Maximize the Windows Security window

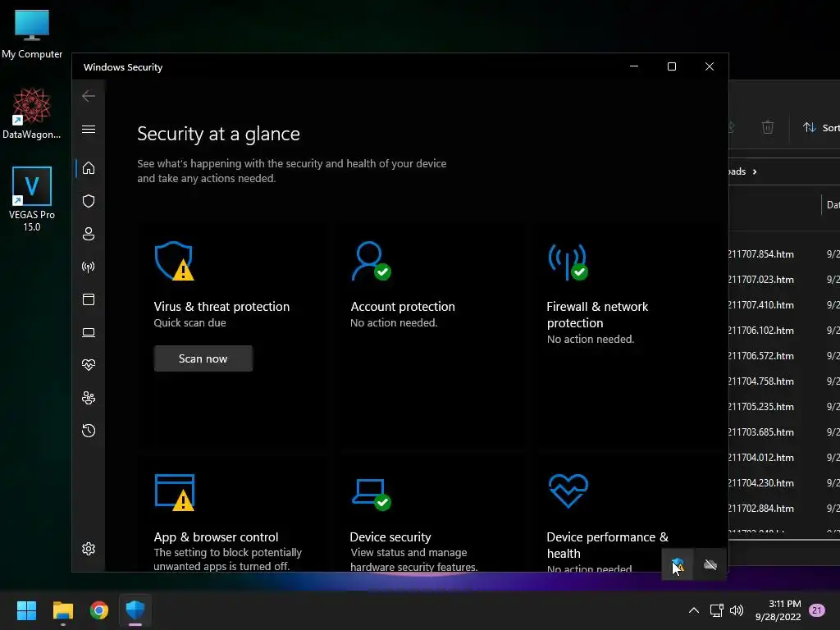[671, 66]
